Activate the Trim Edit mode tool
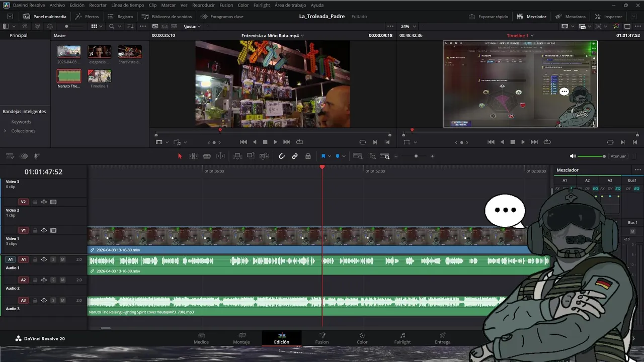 pyautogui.click(x=193, y=156)
